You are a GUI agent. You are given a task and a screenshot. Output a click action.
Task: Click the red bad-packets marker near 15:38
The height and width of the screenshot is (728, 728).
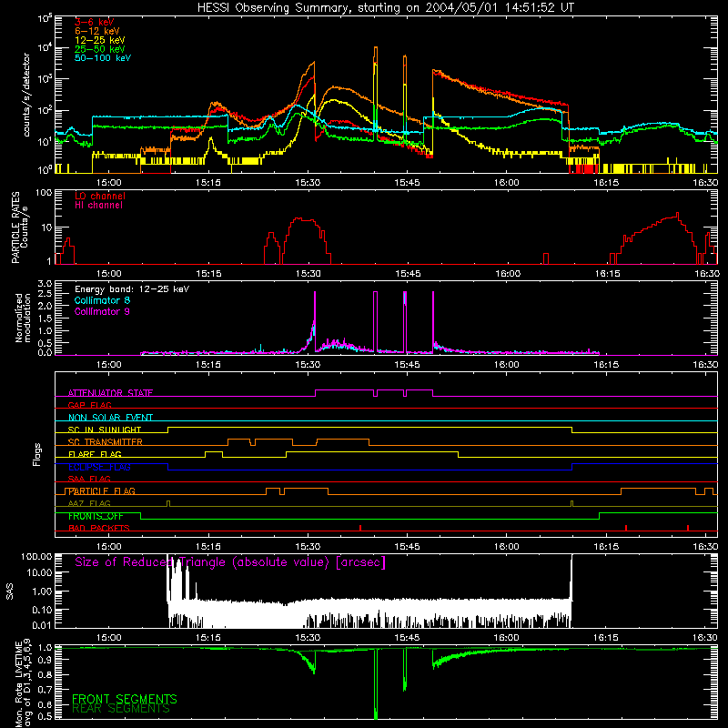coord(360,528)
